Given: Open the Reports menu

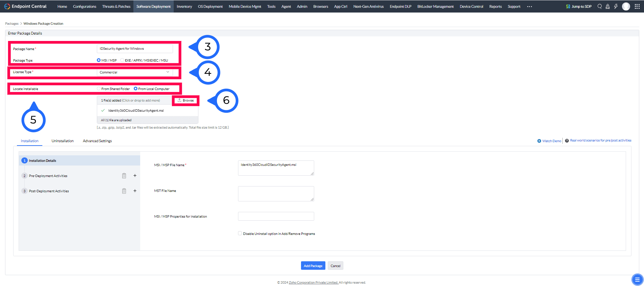Looking at the screenshot, I should click(x=495, y=6).
